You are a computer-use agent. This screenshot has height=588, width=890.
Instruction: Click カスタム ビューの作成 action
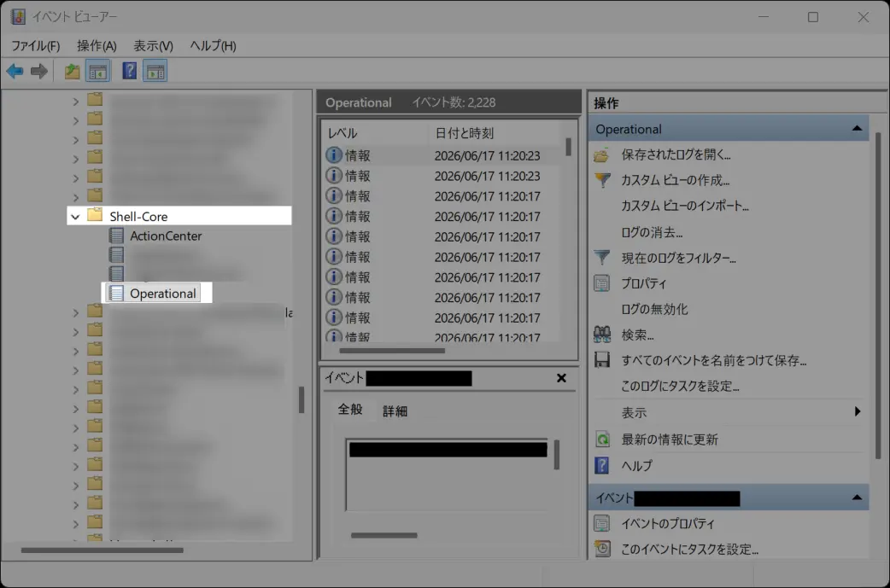(675, 180)
